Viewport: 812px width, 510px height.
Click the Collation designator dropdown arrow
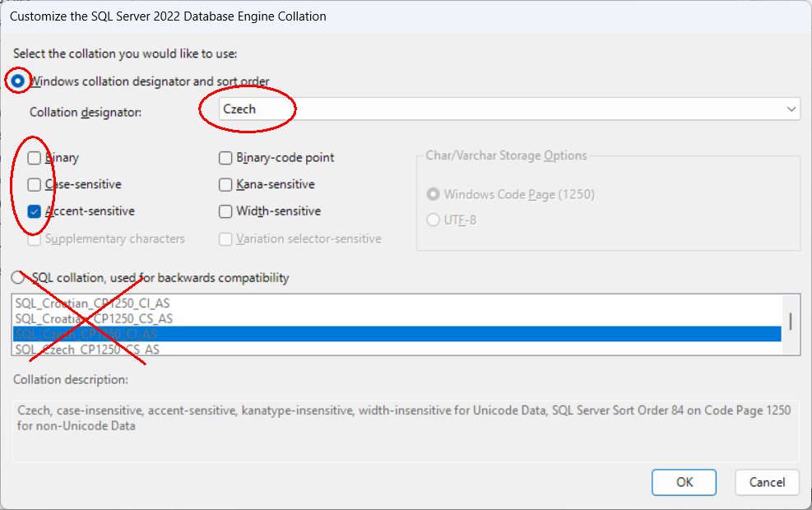[791, 109]
